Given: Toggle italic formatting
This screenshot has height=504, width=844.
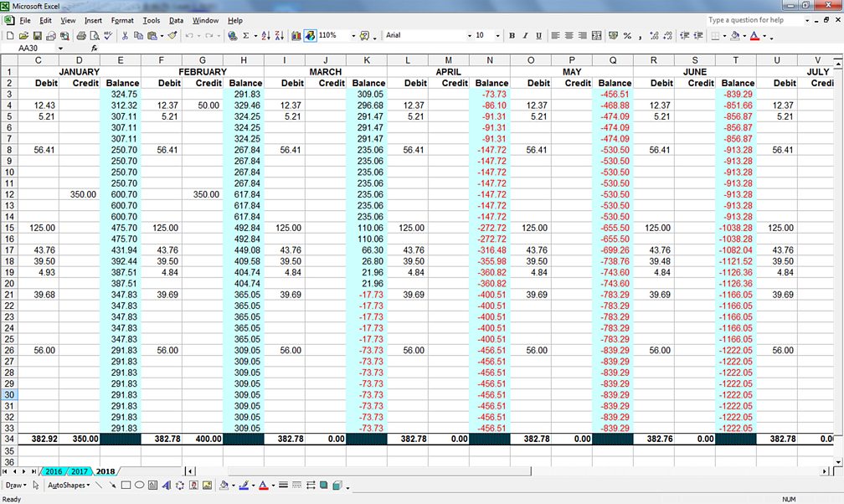Looking at the screenshot, I should click(x=525, y=35).
